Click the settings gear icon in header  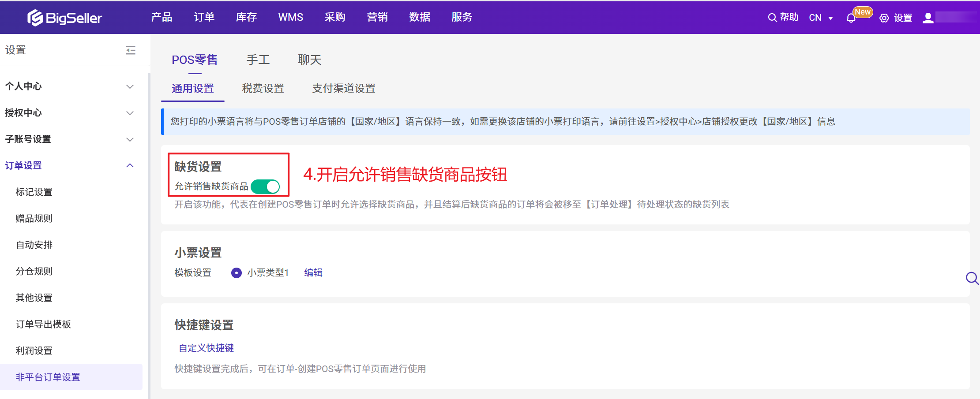pos(884,18)
